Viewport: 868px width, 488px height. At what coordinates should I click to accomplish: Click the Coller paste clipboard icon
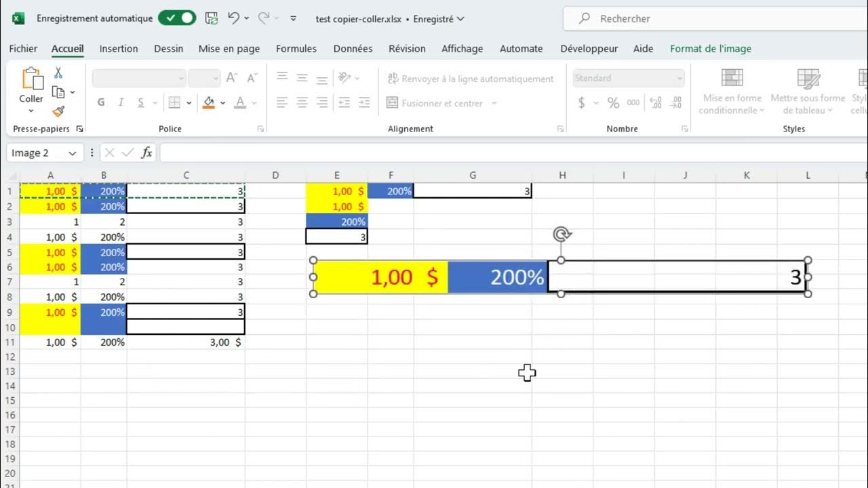(x=32, y=79)
